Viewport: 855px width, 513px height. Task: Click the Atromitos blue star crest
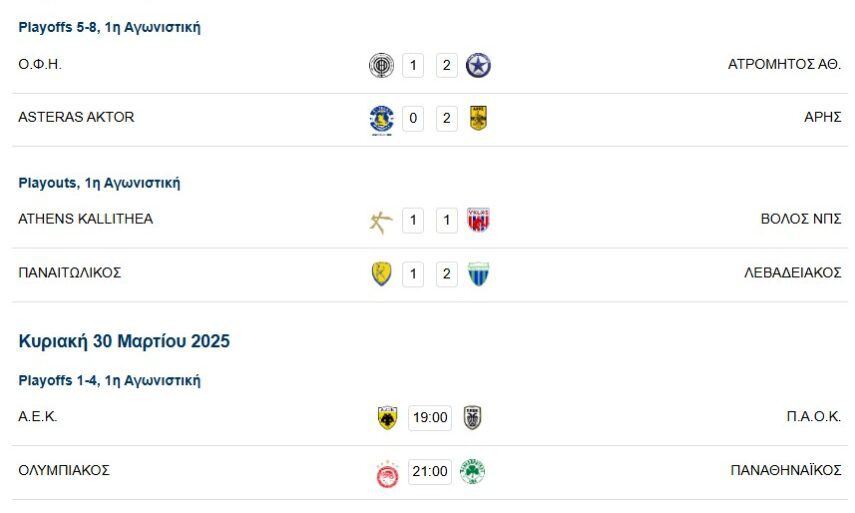(479, 66)
